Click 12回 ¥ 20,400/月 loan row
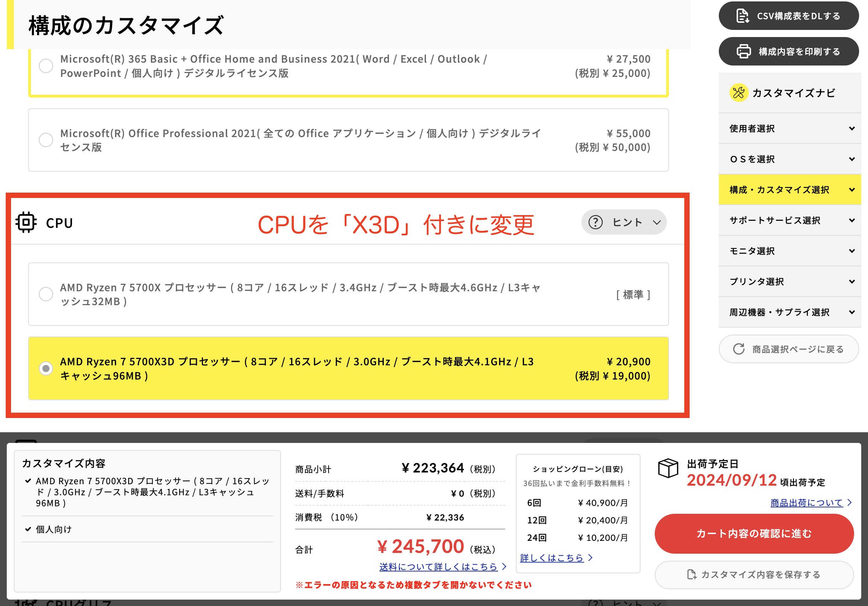The width and height of the screenshot is (868, 606). click(577, 520)
